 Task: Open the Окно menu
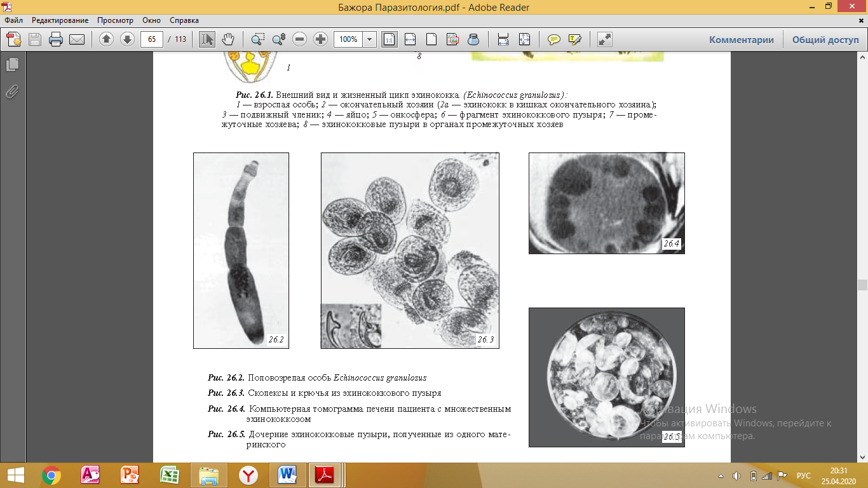(151, 20)
